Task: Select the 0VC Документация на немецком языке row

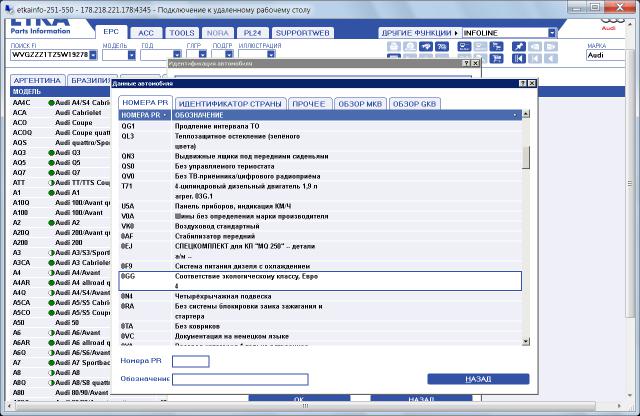Action: click(320, 336)
